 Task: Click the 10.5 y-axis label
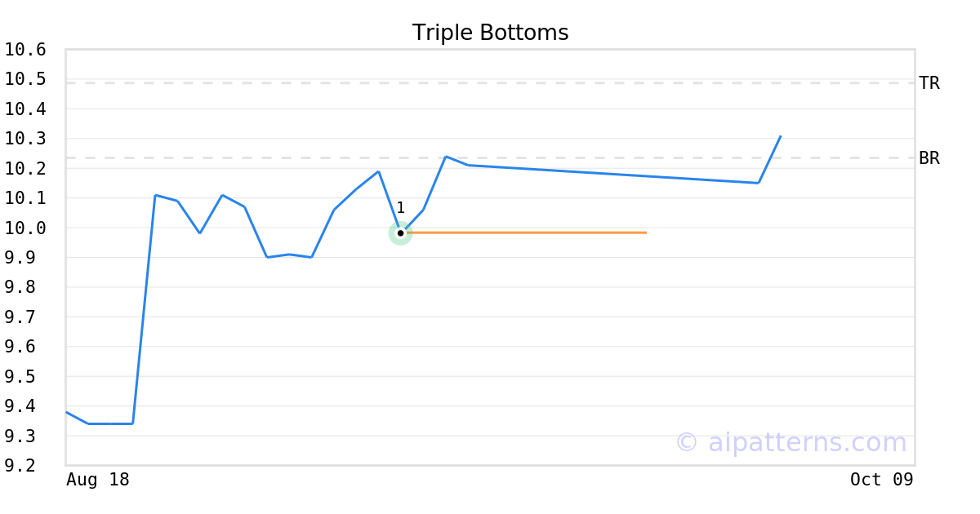click(24, 79)
